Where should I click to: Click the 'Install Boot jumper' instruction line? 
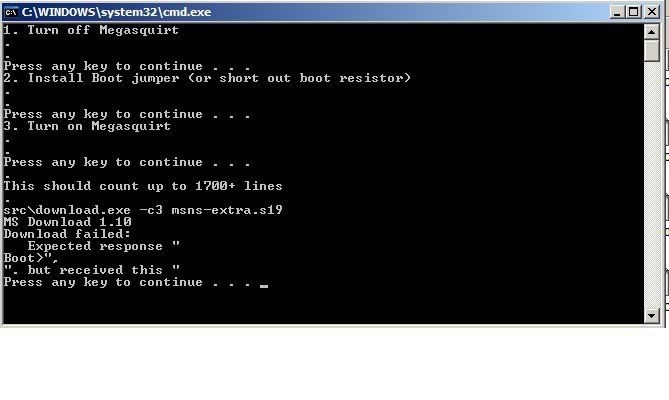tap(207, 78)
